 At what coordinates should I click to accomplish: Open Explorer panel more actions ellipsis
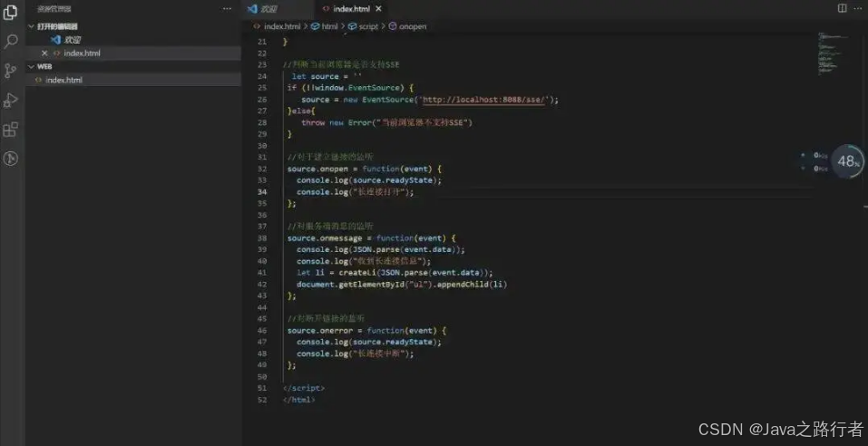[227, 9]
